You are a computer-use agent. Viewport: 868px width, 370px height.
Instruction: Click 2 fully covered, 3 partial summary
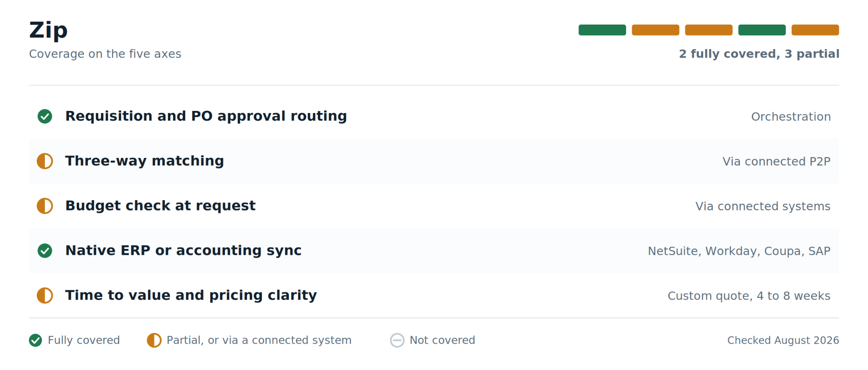(759, 54)
